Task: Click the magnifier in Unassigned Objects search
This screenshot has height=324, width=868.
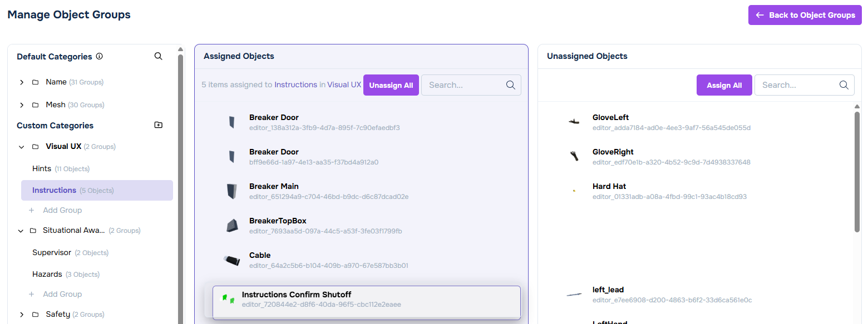Action: click(844, 85)
